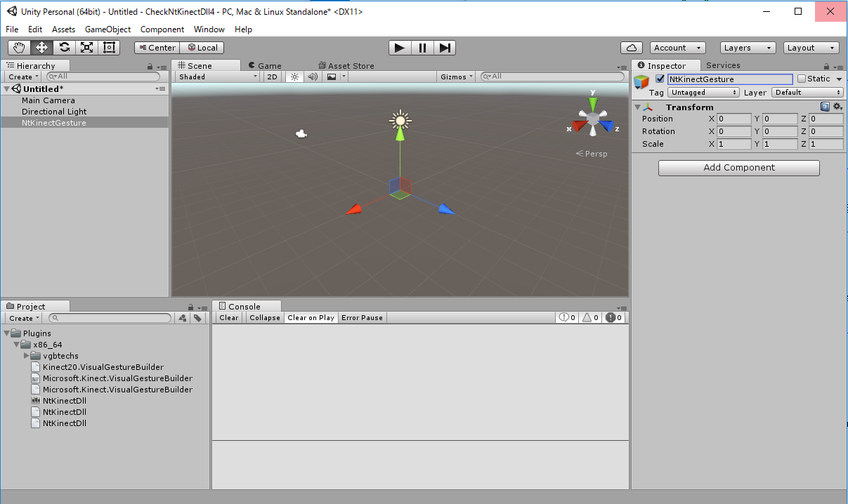Collapse the Plugins folder in Project
The width and height of the screenshot is (848, 504).
[x=7, y=333]
